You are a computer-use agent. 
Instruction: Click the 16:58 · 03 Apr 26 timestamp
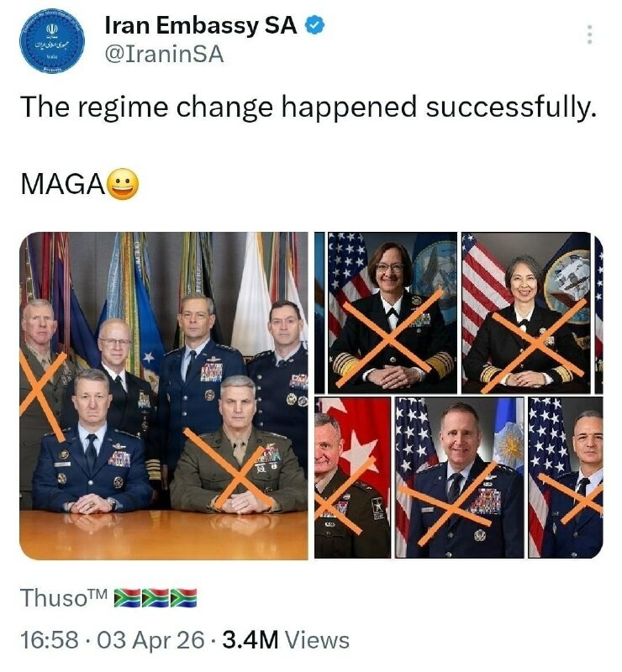coord(113,640)
